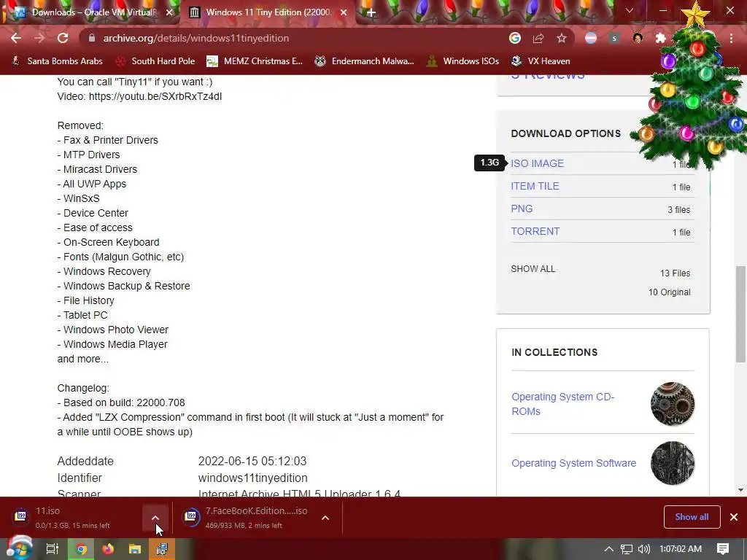This screenshot has width=747, height=560.
Task: Reload the archive.org page
Action: point(63,38)
